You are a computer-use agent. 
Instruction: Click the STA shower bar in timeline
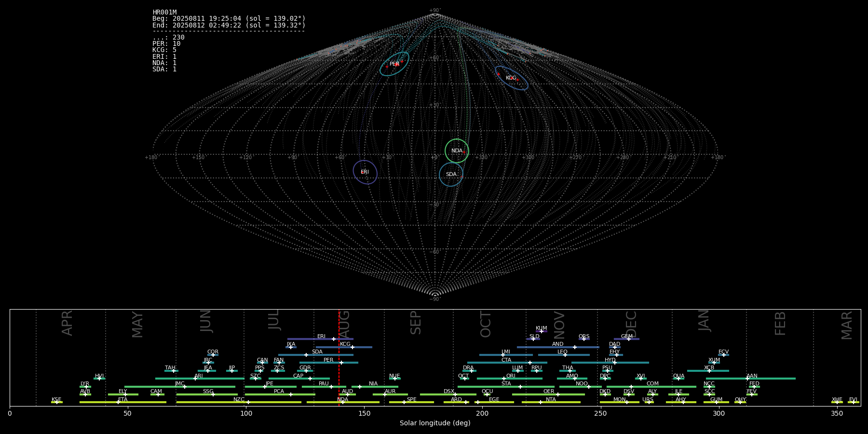point(506,387)
